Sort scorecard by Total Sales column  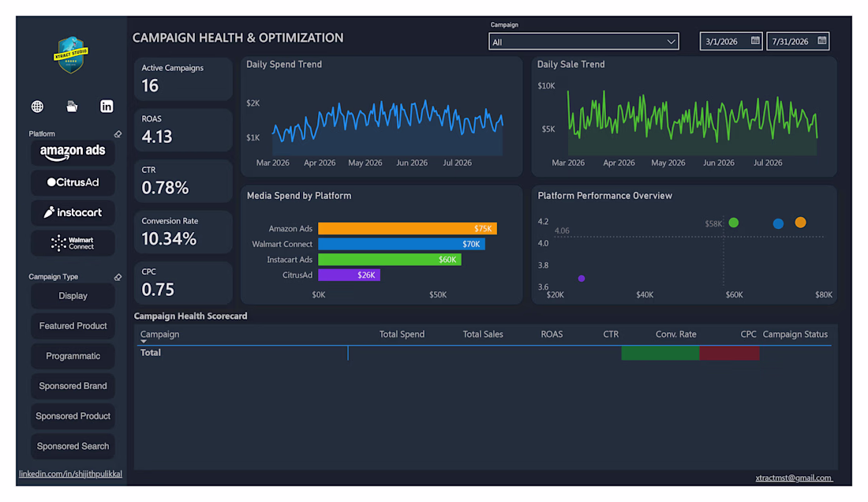click(x=483, y=335)
